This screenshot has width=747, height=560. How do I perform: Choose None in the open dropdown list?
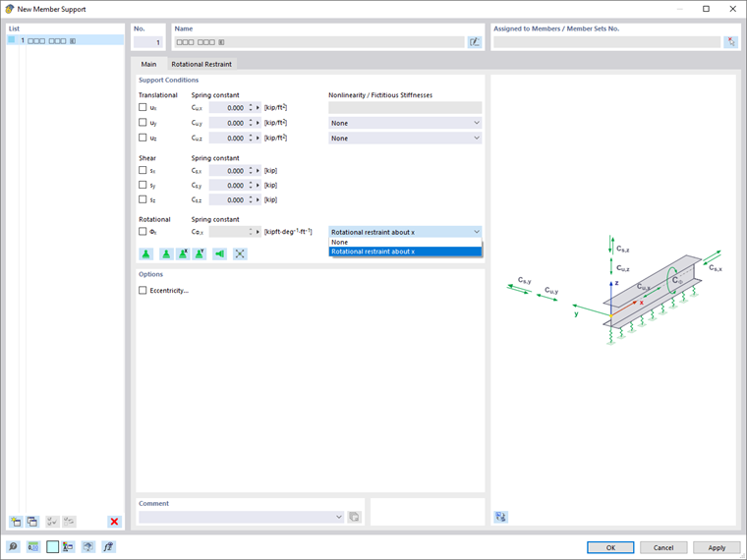coord(405,242)
